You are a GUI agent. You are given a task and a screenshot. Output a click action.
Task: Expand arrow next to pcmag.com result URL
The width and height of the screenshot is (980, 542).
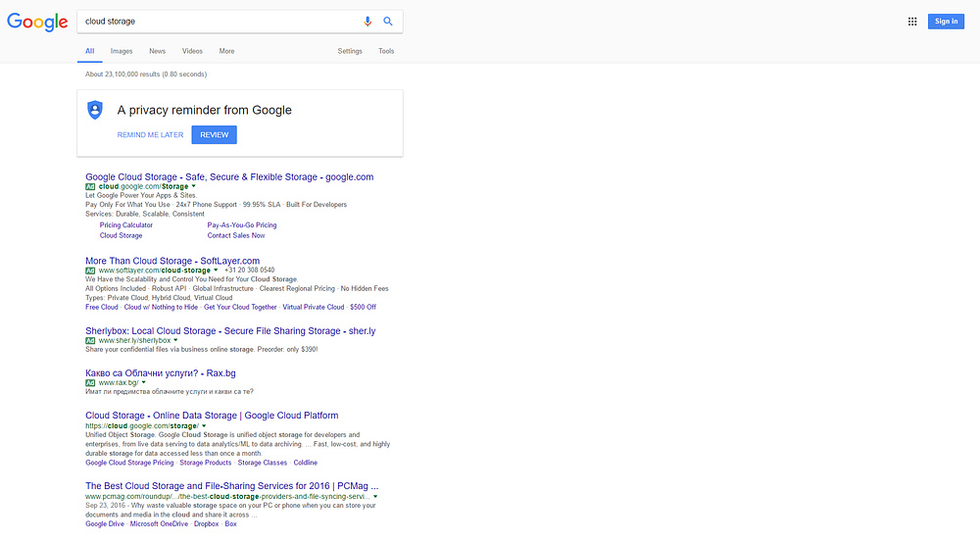click(x=375, y=496)
